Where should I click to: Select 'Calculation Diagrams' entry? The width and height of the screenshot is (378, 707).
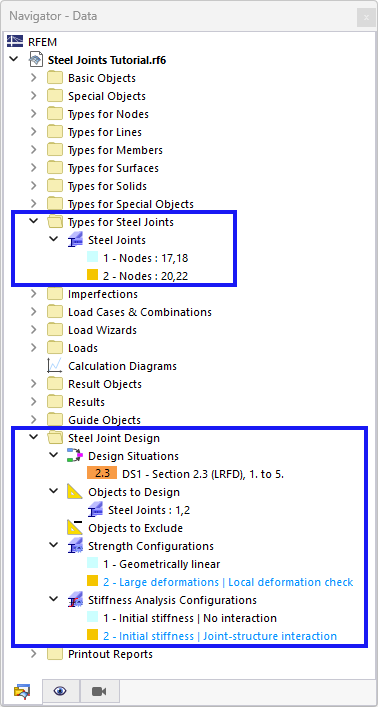(122, 366)
